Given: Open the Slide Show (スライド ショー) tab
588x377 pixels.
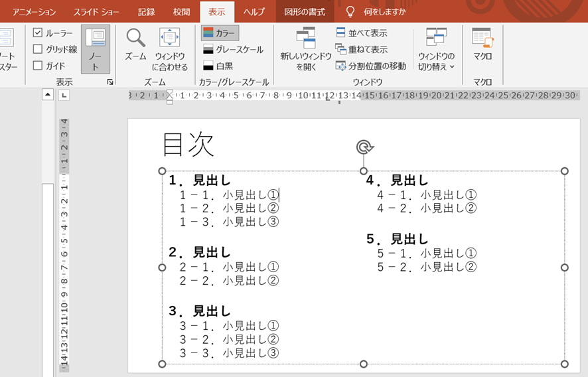Looking at the screenshot, I should click(96, 12).
